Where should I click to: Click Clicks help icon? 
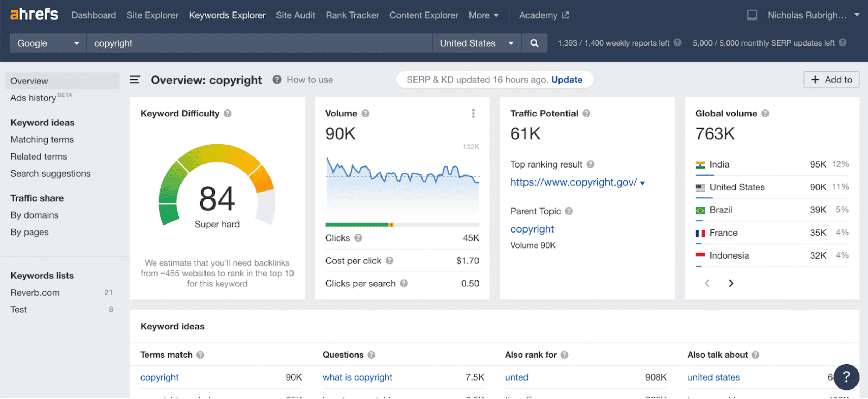coord(358,238)
